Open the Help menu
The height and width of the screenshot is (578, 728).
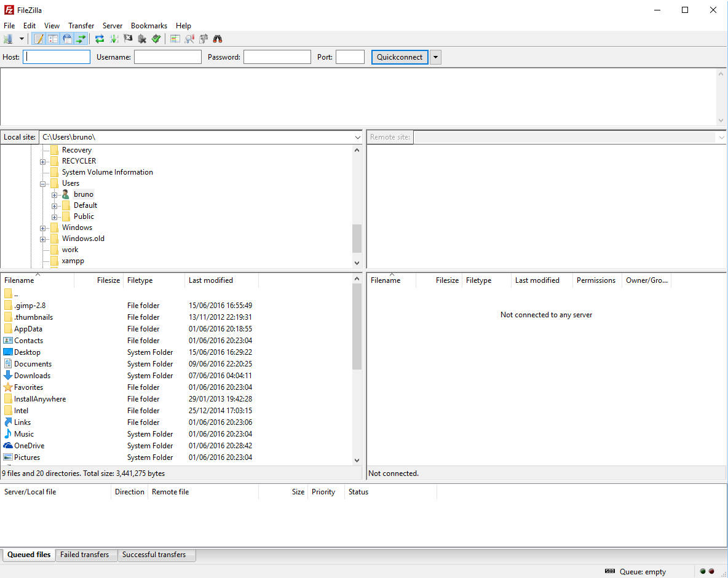(183, 26)
